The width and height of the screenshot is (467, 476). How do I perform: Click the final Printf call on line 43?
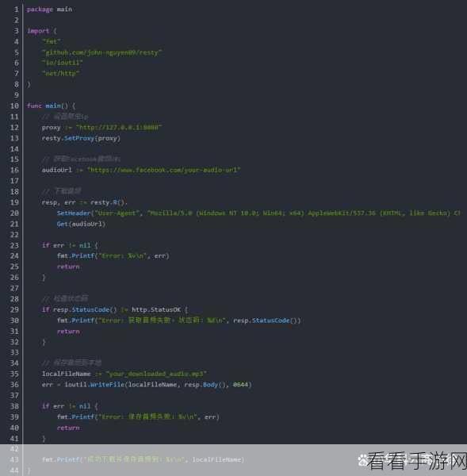[144, 460]
